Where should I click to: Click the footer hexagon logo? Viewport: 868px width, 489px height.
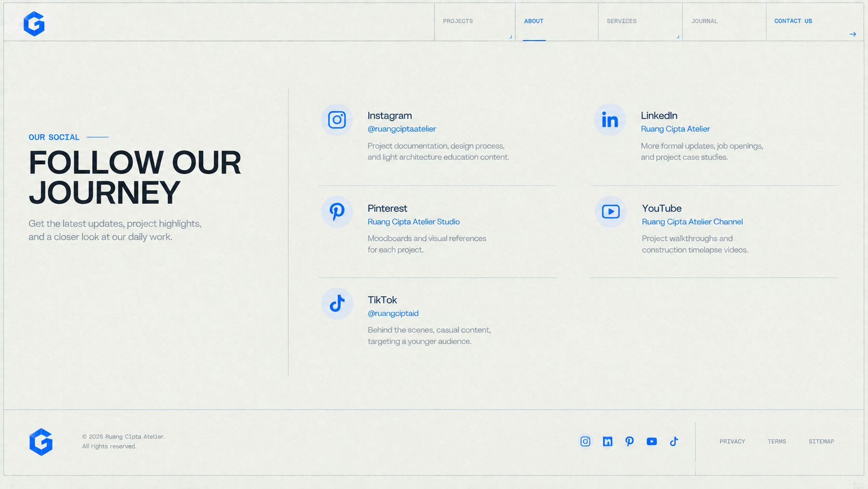pos(41,442)
